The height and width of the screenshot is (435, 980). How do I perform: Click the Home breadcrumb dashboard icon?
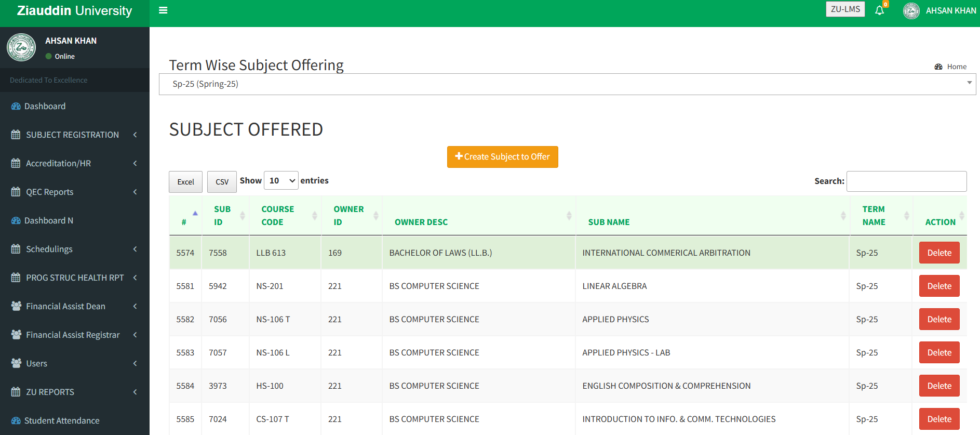coord(938,67)
